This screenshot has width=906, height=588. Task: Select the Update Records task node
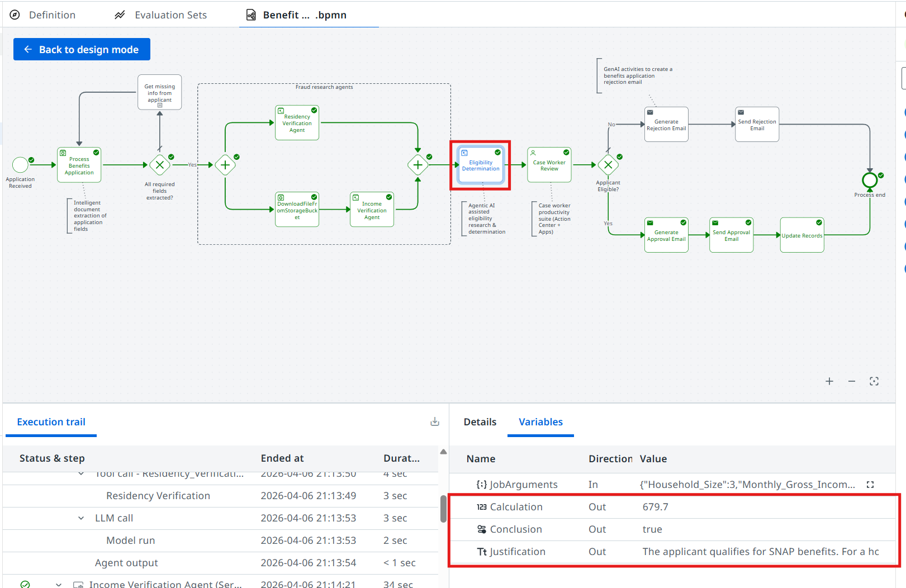tap(802, 235)
